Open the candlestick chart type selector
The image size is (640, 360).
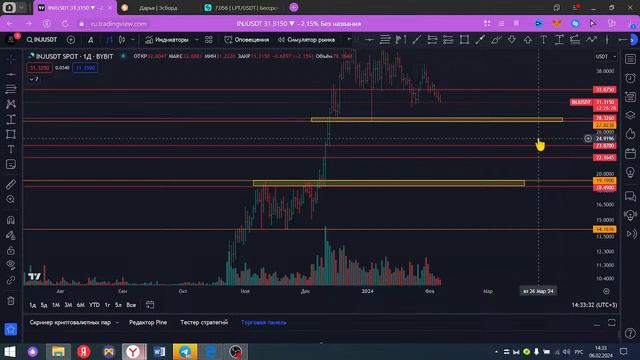122,40
